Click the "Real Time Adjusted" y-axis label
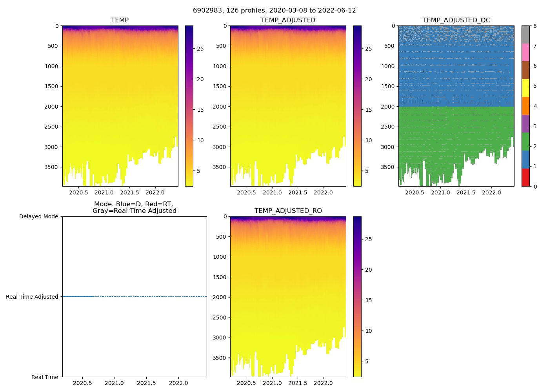The width and height of the screenshot is (549, 392). 32,297
